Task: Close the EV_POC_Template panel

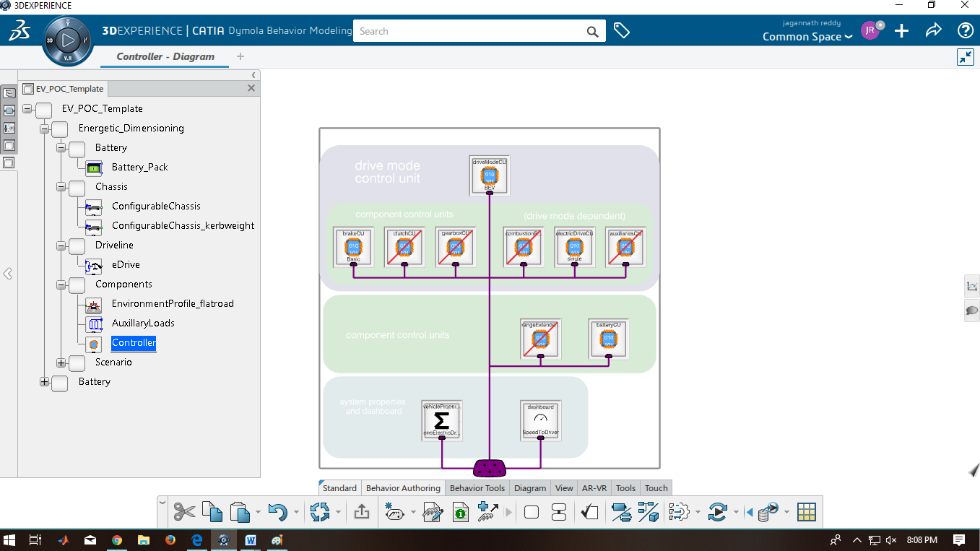Action: tap(251, 88)
